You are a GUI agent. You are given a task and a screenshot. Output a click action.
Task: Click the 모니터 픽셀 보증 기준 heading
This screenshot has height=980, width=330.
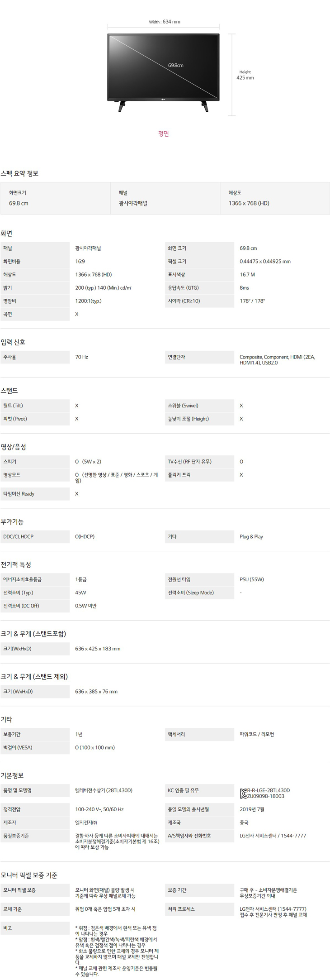click(29, 875)
